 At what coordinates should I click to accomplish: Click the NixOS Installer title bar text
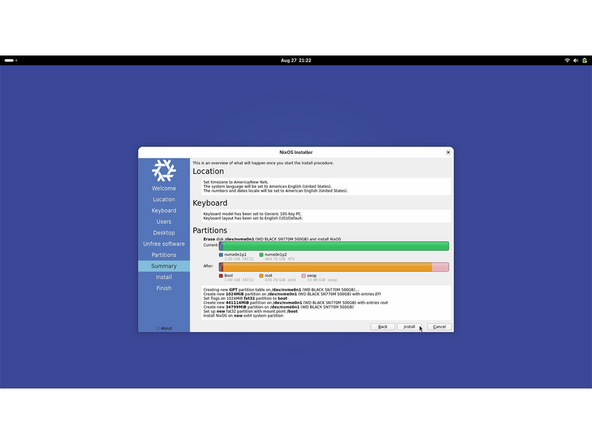(x=296, y=152)
